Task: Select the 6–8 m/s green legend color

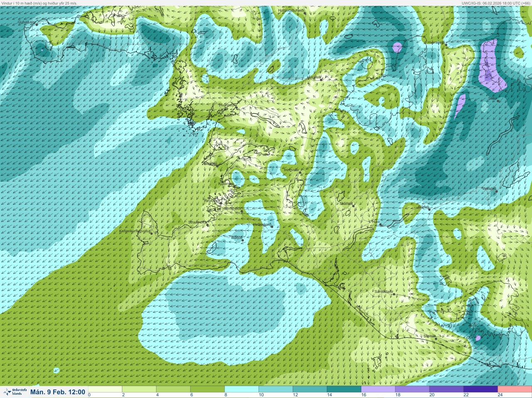Action: coord(208,389)
